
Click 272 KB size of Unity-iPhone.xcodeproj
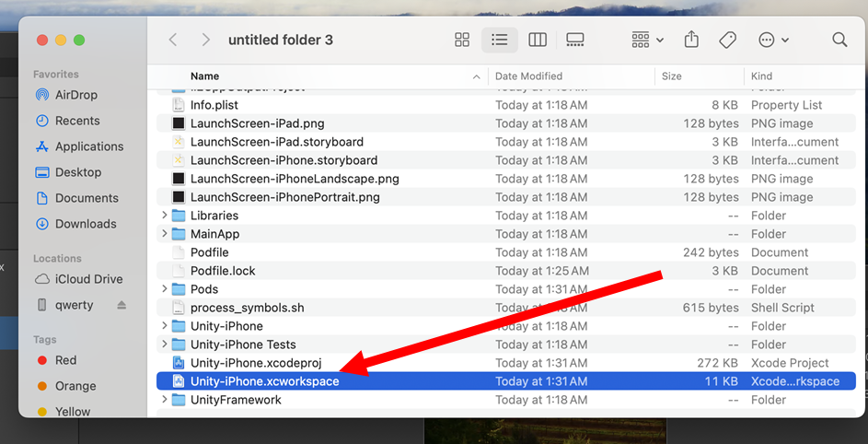pyautogui.click(x=717, y=363)
